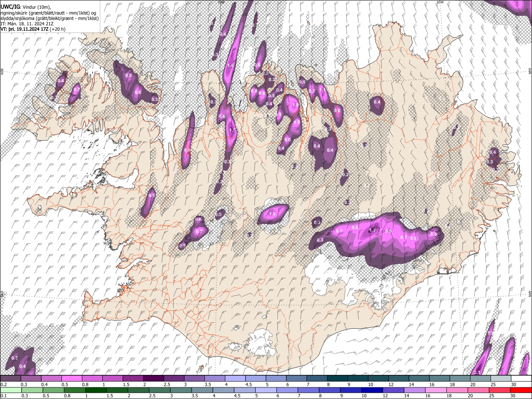Viewport: 532px width, 399px height.
Task: Pick palest green swatch between 0.1 and 0.3
Action: tap(11, 390)
